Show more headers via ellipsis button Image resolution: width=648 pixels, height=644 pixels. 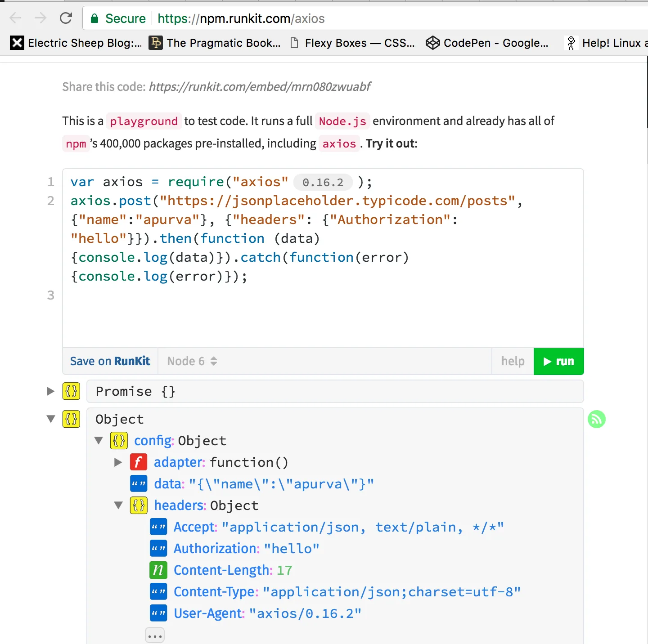(x=155, y=636)
